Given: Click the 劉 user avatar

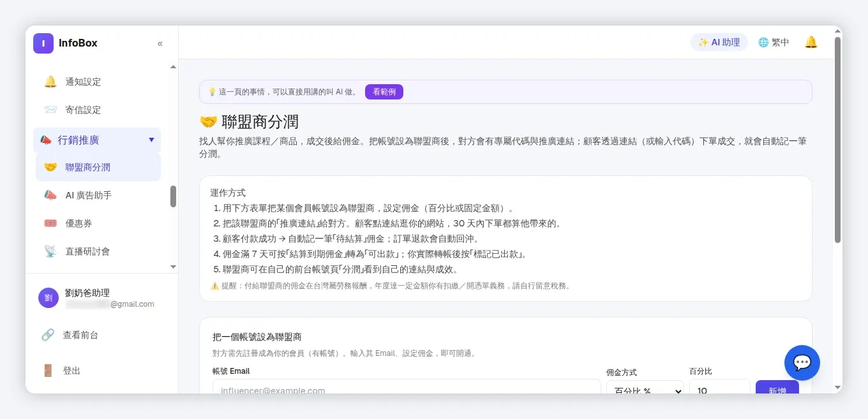Looking at the screenshot, I should [x=49, y=298].
